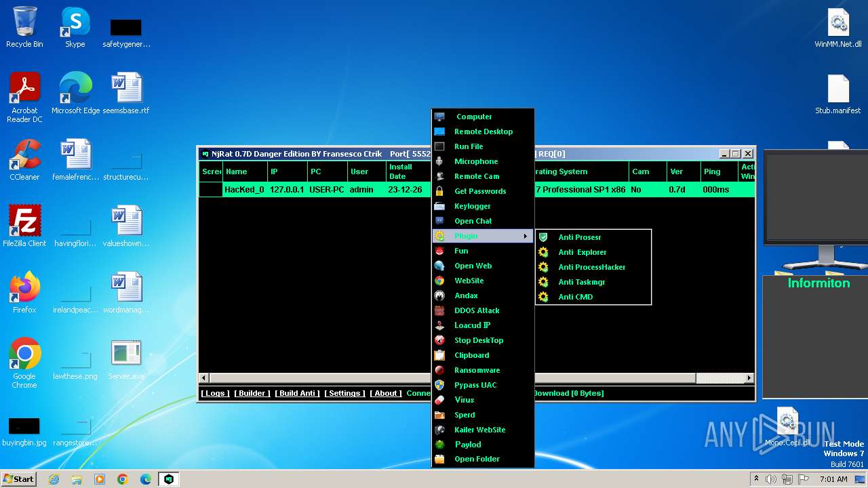This screenshot has height=488, width=868.
Task: Select the FileZilla Client desktop shortcut
Action: [x=24, y=227]
